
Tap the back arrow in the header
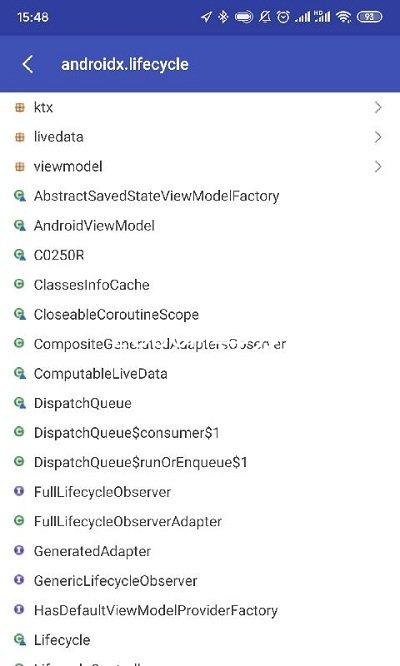(x=28, y=65)
